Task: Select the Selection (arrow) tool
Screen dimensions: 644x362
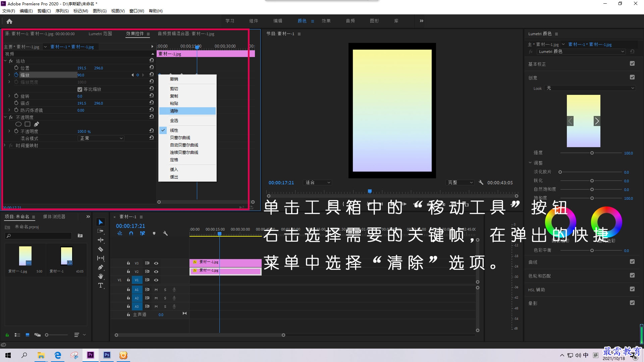Action: [x=101, y=222]
